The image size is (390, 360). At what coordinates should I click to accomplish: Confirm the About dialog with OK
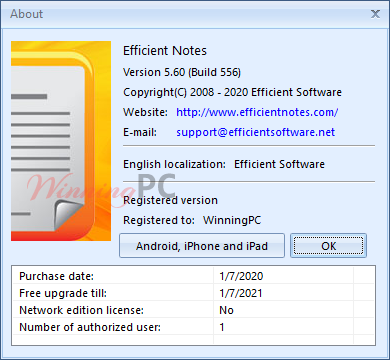click(x=328, y=246)
